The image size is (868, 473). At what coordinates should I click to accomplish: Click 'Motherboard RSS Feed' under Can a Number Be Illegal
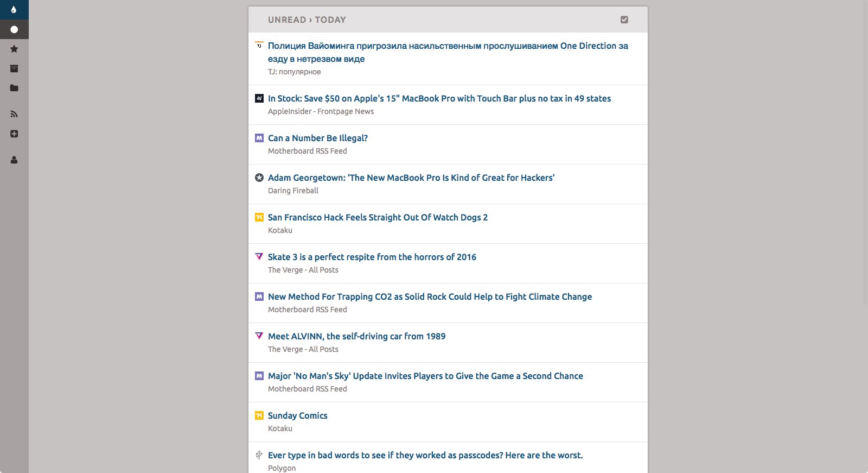click(308, 151)
